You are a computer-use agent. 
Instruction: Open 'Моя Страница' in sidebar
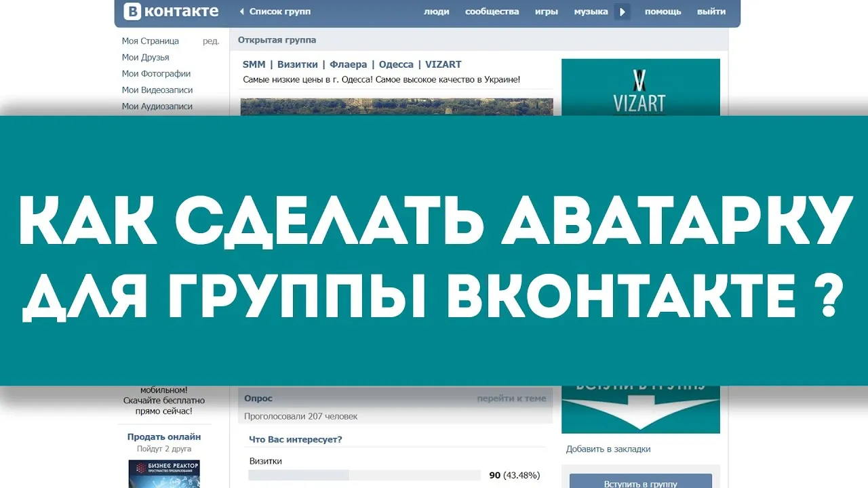point(151,41)
